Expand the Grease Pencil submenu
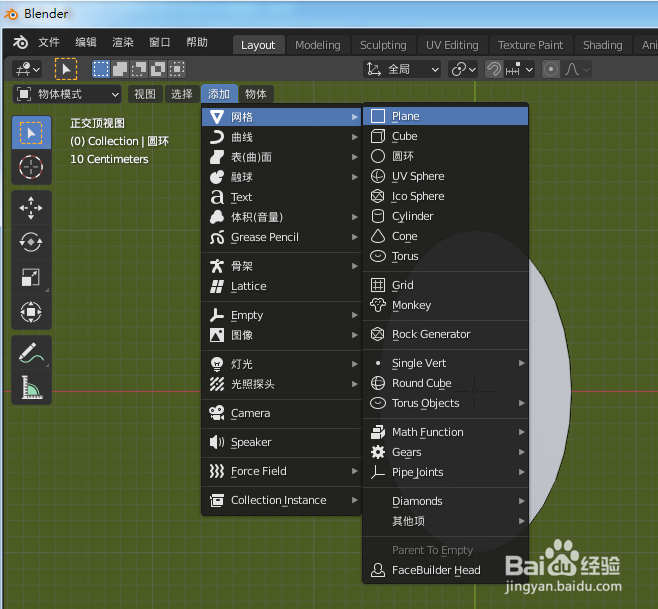Screen dimensions: 658x609 282,238
